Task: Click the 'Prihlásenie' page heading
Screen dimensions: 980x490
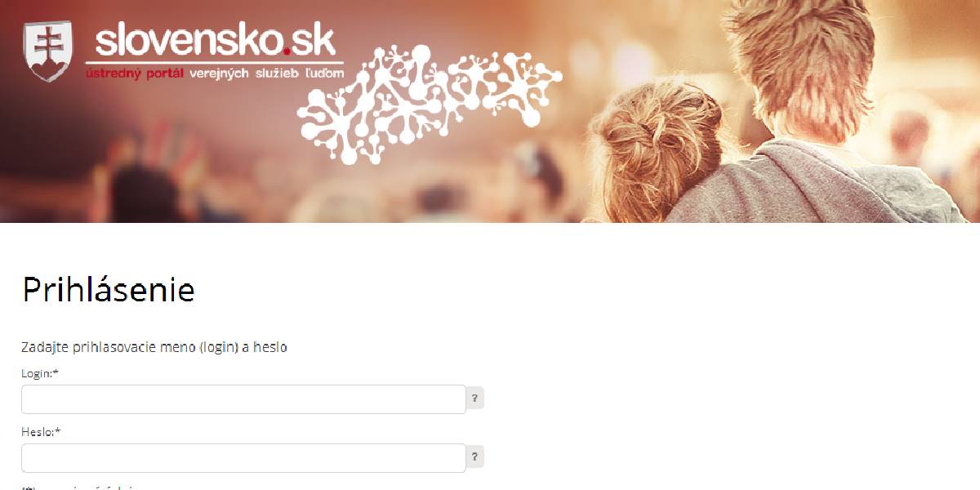Action: tap(108, 290)
